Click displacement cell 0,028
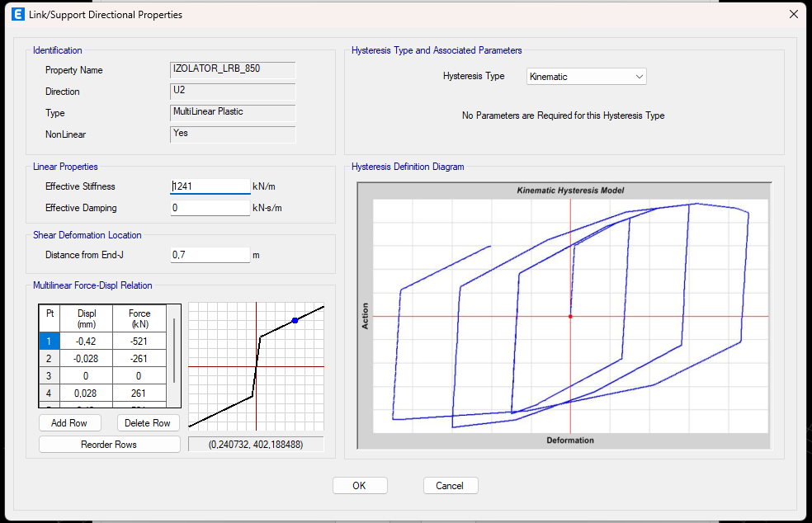 pos(86,393)
